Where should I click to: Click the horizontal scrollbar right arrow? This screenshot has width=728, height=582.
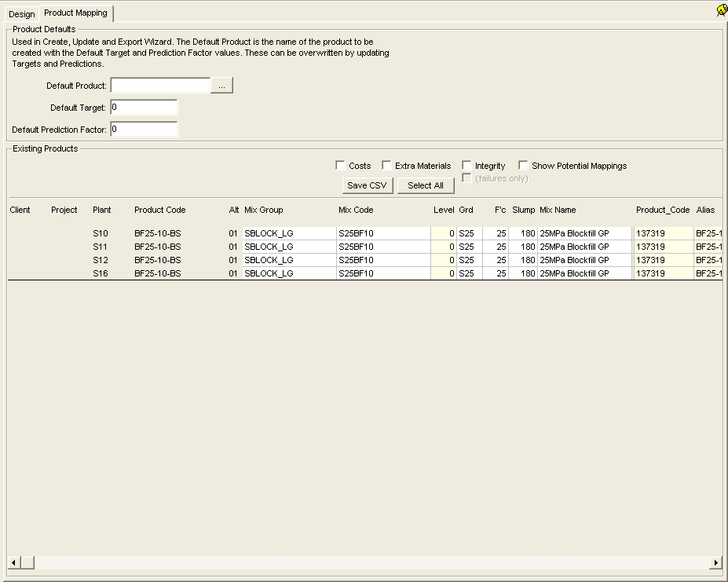(715, 562)
